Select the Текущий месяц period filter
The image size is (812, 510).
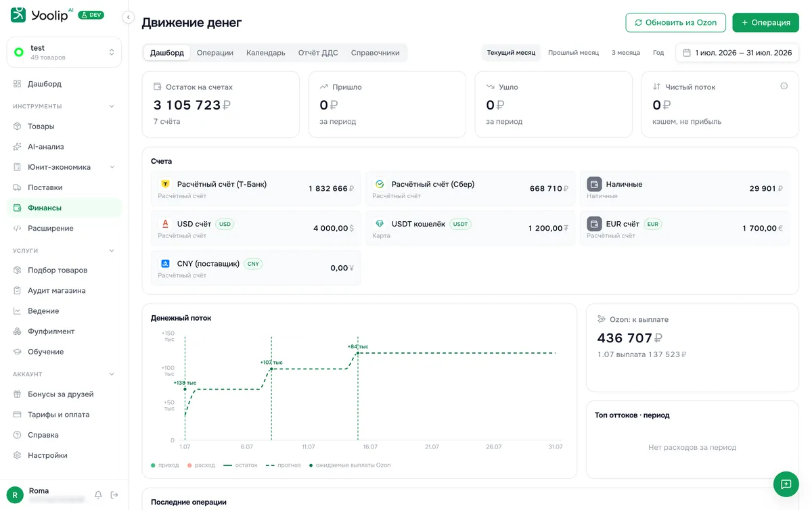[511, 53]
